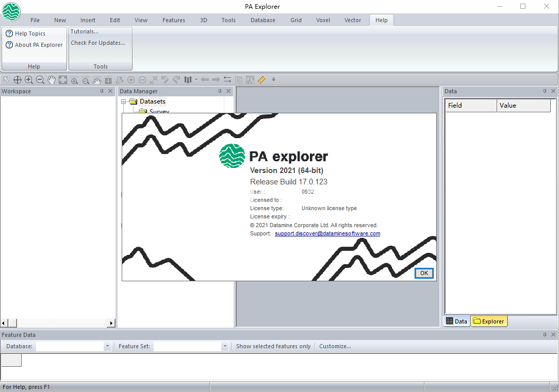Pin the Workspace panel
This screenshot has height=392, width=559.
pyautogui.click(x=102, y=91)
